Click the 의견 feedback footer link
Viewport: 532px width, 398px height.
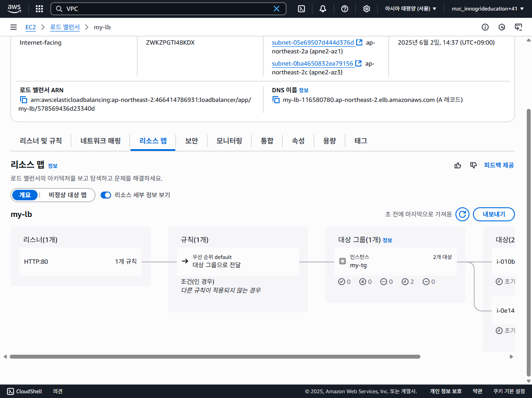coord(58,391)
